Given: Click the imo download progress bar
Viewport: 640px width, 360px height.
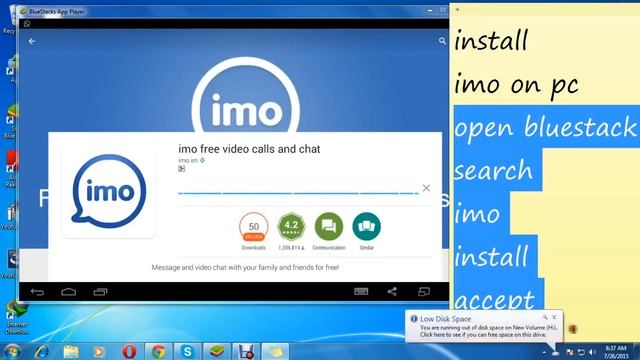Looking at the screenshot, I should (x=298, y=193).
